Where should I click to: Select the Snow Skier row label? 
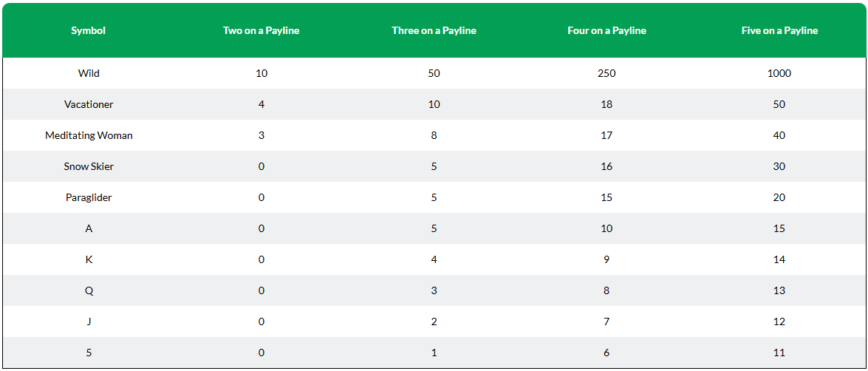pyautogui.click(x=89, y=166)
